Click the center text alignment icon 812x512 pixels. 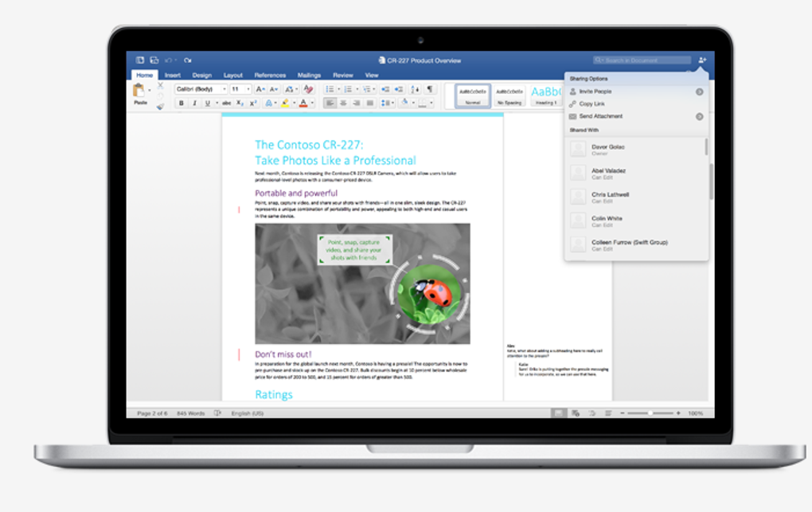click(x=343, y=104)
